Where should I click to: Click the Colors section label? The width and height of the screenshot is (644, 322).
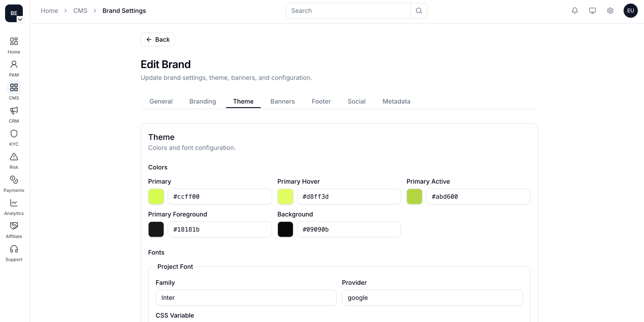158,167
